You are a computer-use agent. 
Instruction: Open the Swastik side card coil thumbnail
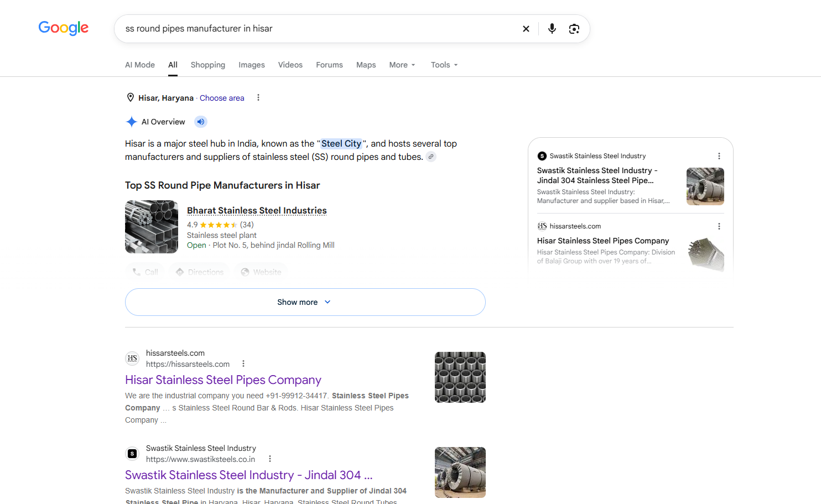[705, 186]
